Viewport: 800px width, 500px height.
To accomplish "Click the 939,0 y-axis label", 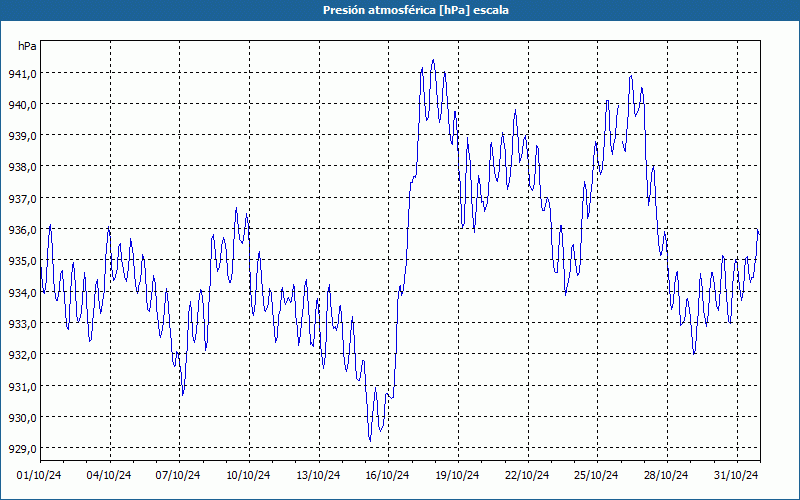I will (22, 137).
